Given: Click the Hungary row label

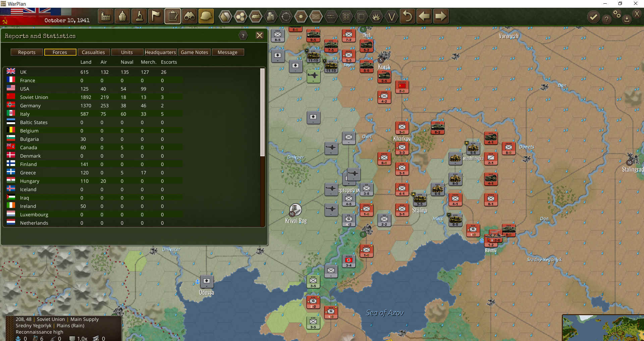Looking at the screenshot, I should (30, 181).
